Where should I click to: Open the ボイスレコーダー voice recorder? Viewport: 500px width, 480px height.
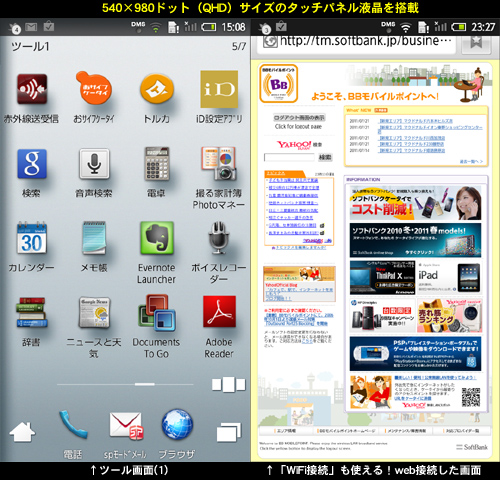[x=219, y=238]
